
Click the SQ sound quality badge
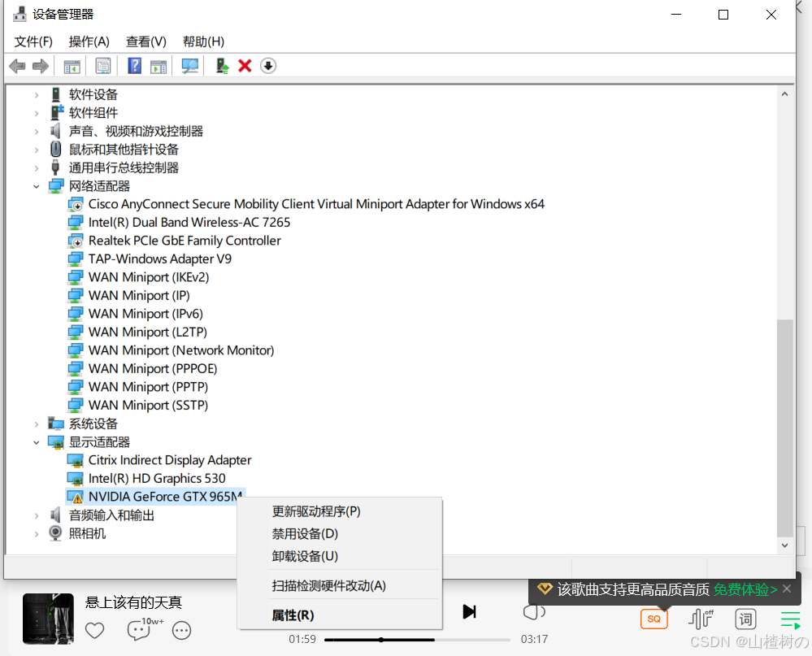(654, 619)
